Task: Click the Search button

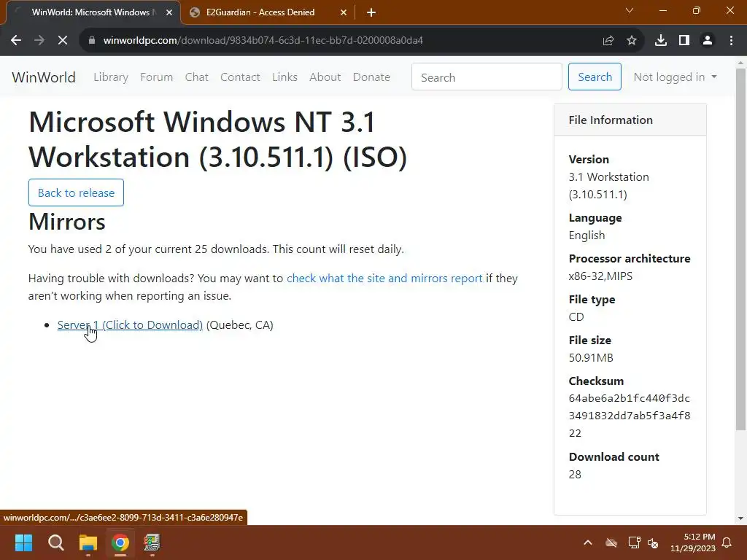Action: click(x=595, y=77)
